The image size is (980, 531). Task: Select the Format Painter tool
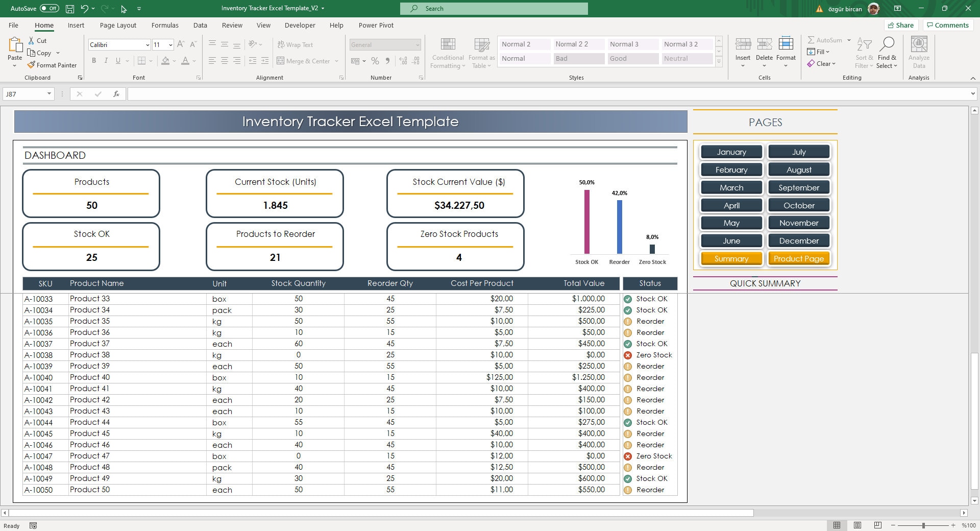53,65
